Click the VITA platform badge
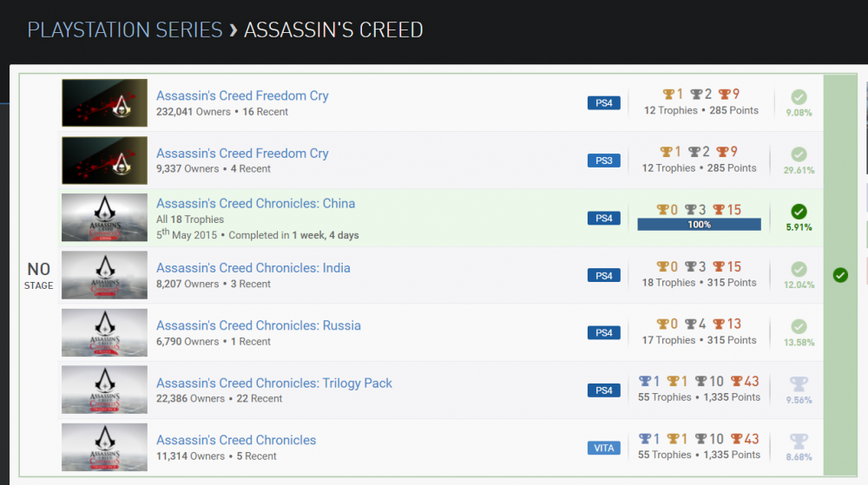Screen dimensions: 868x485 [603, 448]
